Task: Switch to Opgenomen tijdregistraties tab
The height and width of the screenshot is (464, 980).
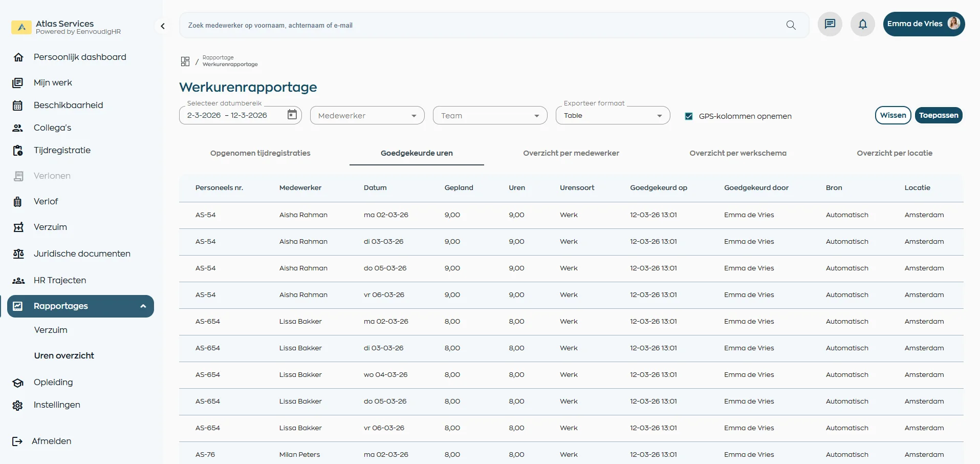Action: pyautogui.click(x=260, y=153)
